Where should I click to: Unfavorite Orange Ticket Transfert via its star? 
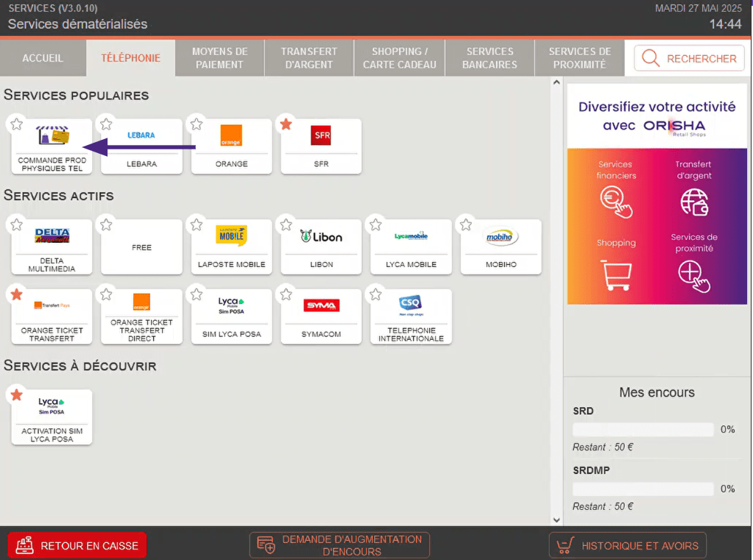pyautogui.click(x=16, y=294)
